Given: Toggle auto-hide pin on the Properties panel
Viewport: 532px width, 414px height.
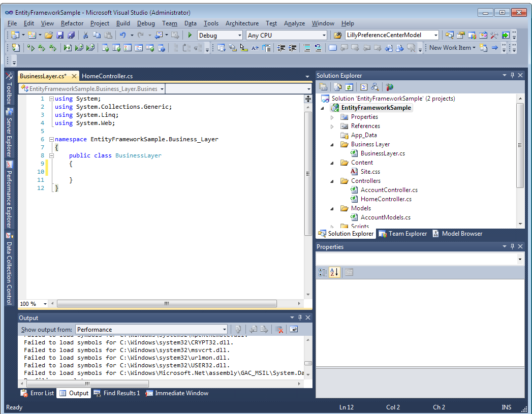Looking at the screenshot, I should pyautogui.click(x=512, y=246).
